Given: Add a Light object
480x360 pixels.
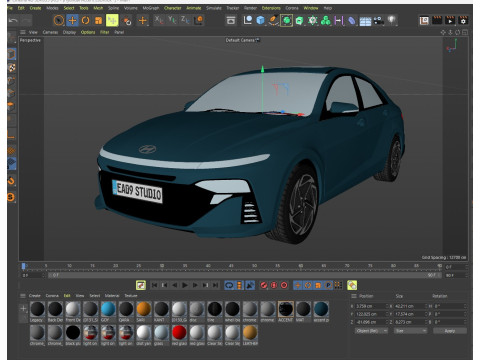Looking at the screenshot, I should [392, 21].
